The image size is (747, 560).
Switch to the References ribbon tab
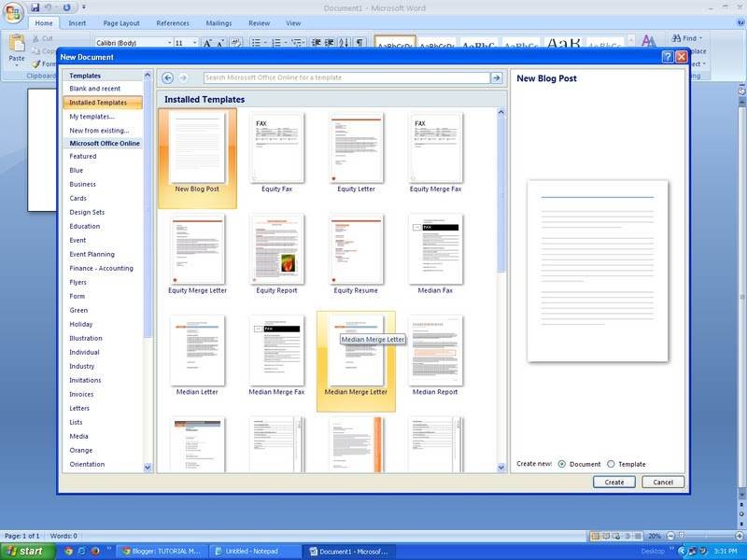click(x=173, y=22)
